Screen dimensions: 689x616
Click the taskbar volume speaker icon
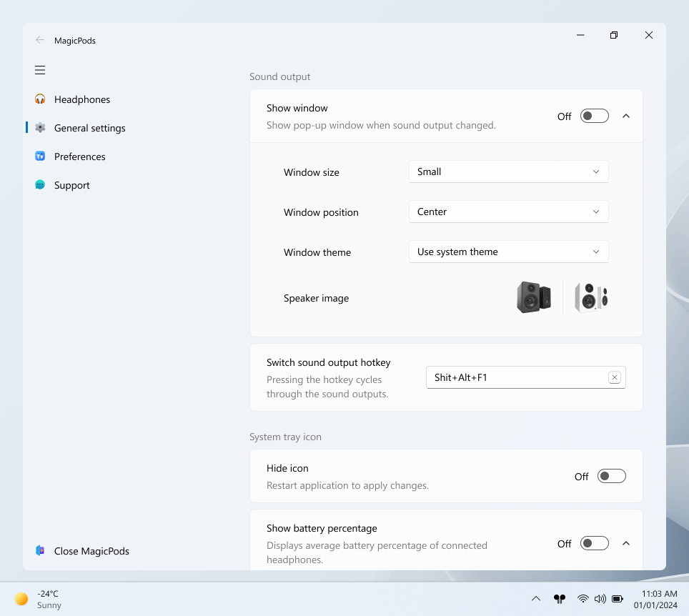(600, 598)
